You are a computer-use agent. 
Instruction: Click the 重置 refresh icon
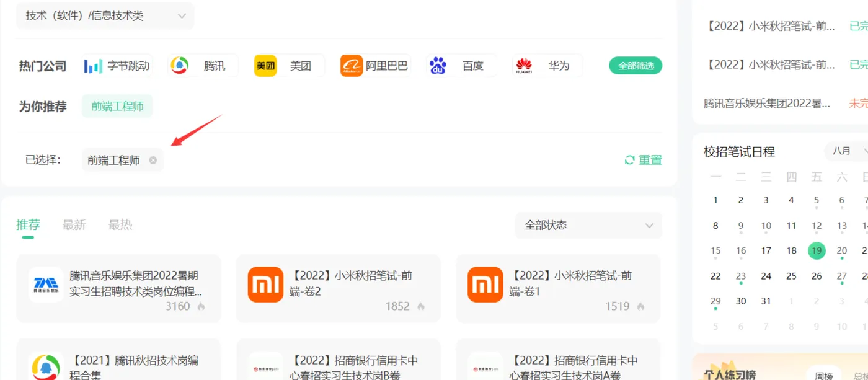pyautogui.click(x=629, y=160)
